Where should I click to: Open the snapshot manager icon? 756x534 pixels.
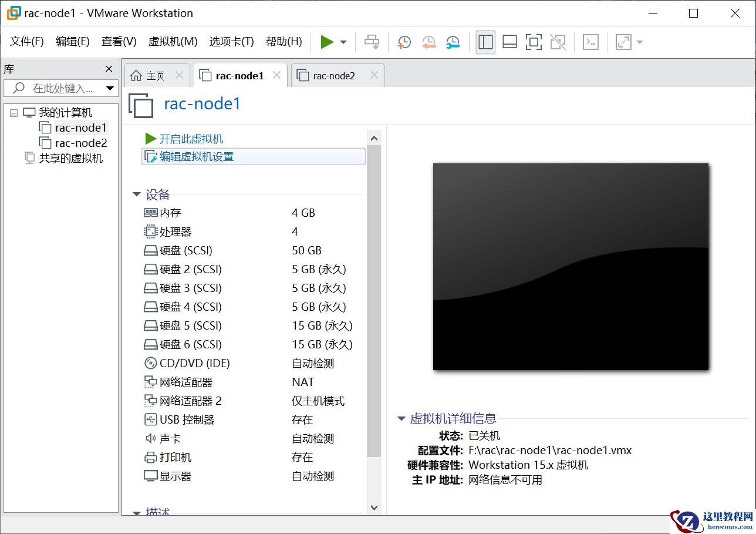tap(453, 42)
